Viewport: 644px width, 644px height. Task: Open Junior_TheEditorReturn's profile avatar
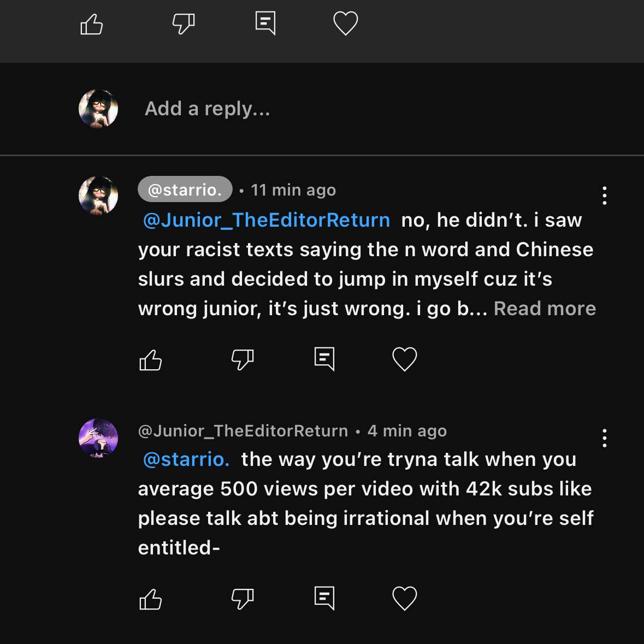point(98,438)
